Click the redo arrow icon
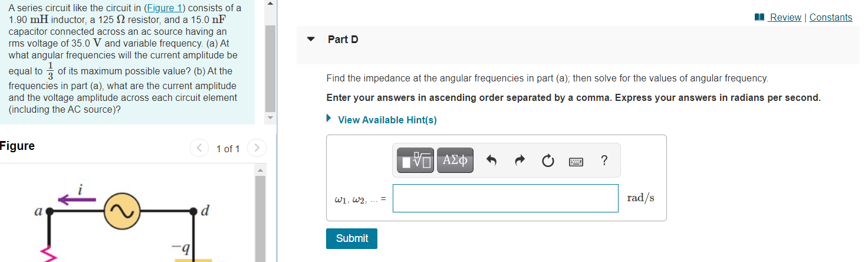868x262 pixels. click(520, 160)
